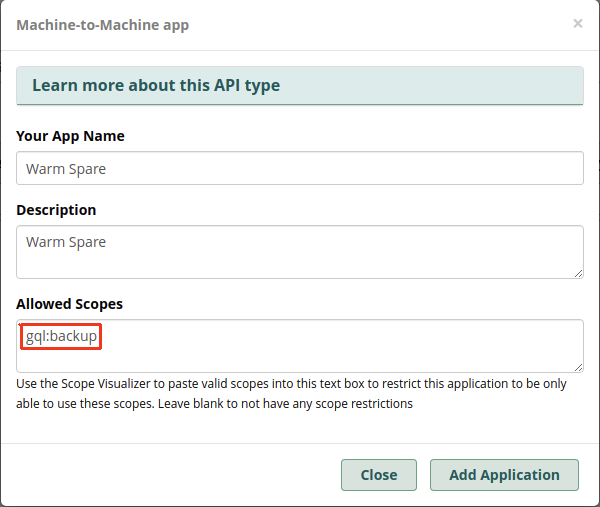
Task: Close the dialog with the X icon
Action: pos(577,24)
